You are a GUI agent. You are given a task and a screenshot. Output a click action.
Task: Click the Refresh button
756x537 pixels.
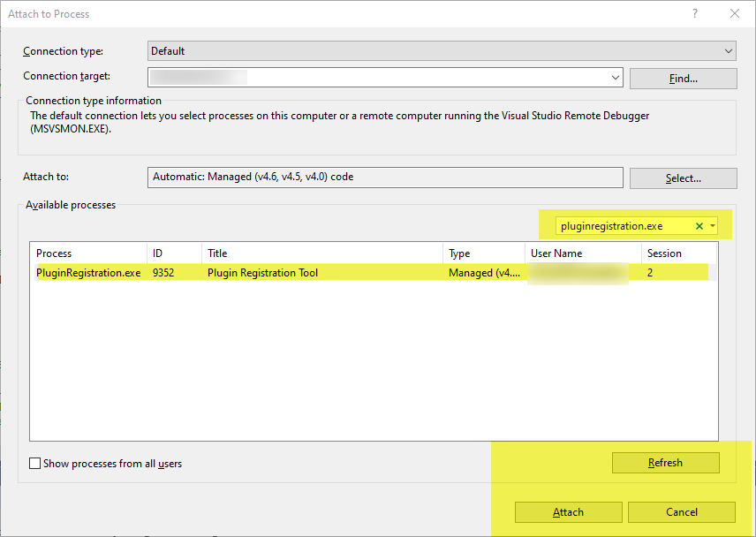pos(665,463)
